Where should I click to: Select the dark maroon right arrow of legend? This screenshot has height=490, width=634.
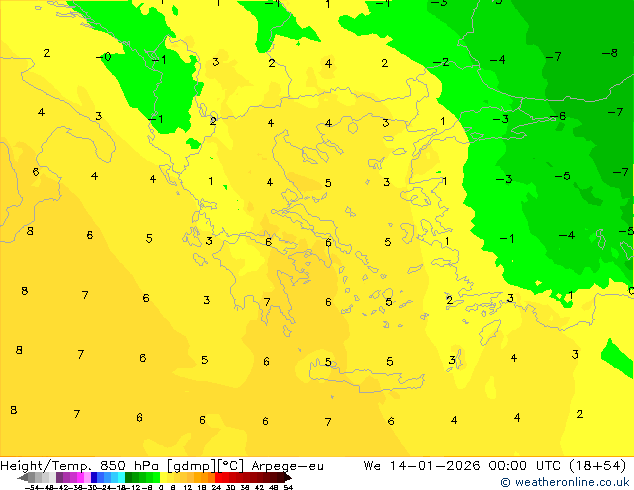point(288,477)
